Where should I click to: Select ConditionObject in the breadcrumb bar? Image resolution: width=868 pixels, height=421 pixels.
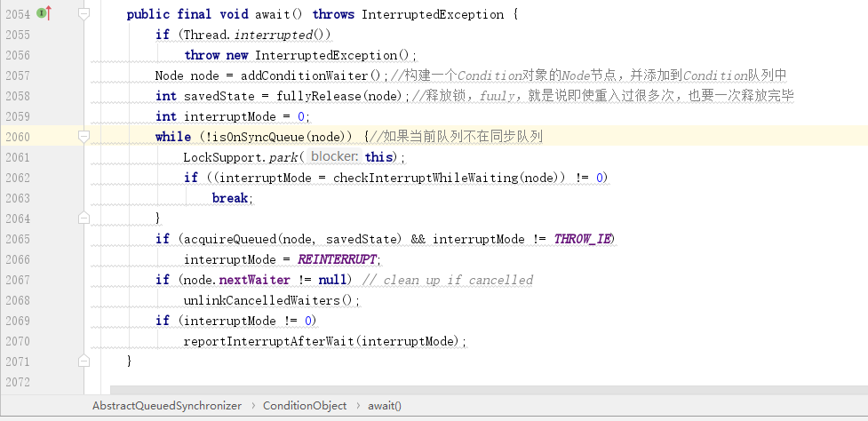click(x=305, y=406)
